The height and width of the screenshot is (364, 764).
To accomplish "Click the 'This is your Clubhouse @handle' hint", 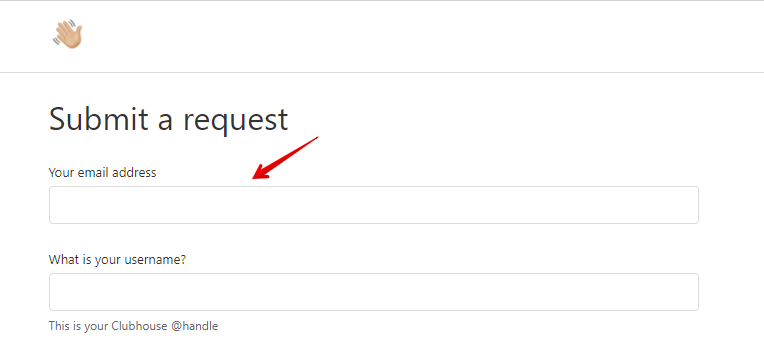I will coord(134,326).
